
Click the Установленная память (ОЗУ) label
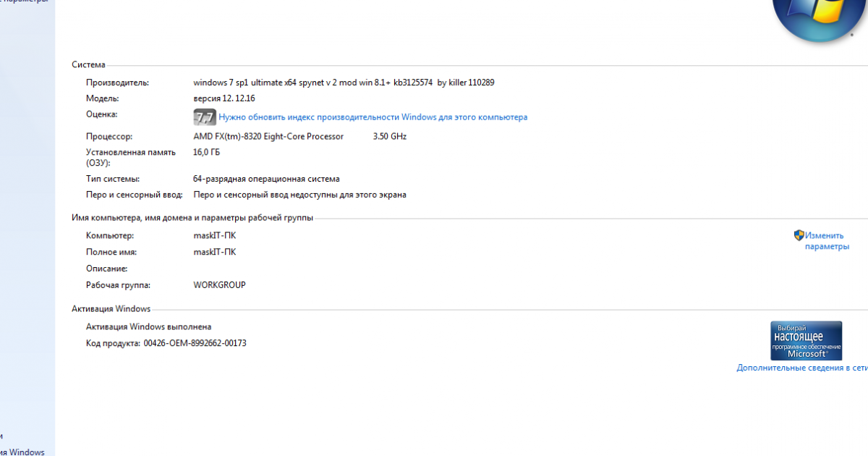[x=131, y=158]
